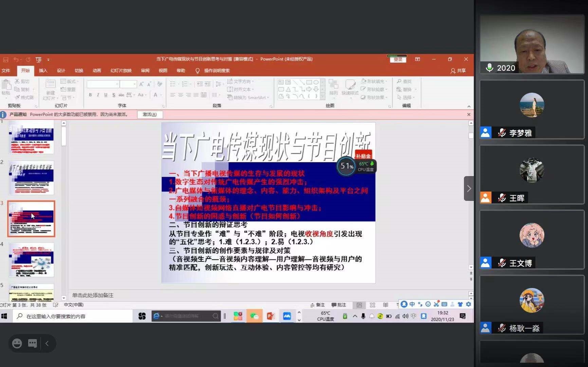588x367 pixels.
Task: Click the Bold formatting icon
Action: (x=90, y=95)
